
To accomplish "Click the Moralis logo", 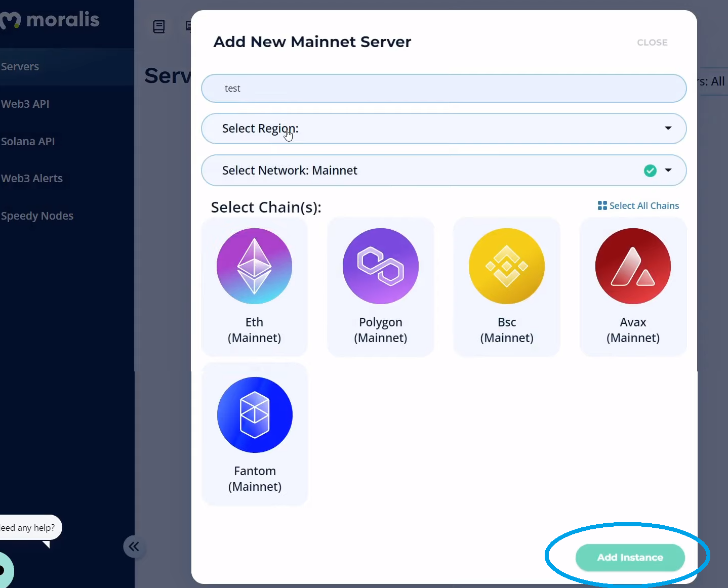I will pos(50,20).
